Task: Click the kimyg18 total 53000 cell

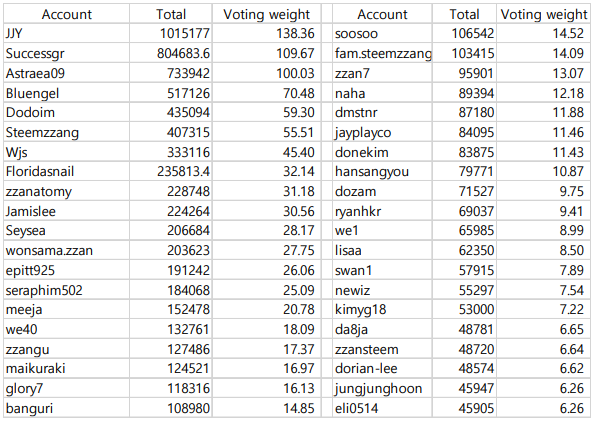Action: tap(464, 310)
